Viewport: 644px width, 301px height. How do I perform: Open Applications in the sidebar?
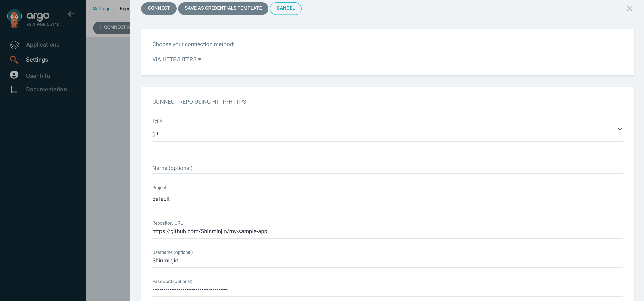click(43, 45)
